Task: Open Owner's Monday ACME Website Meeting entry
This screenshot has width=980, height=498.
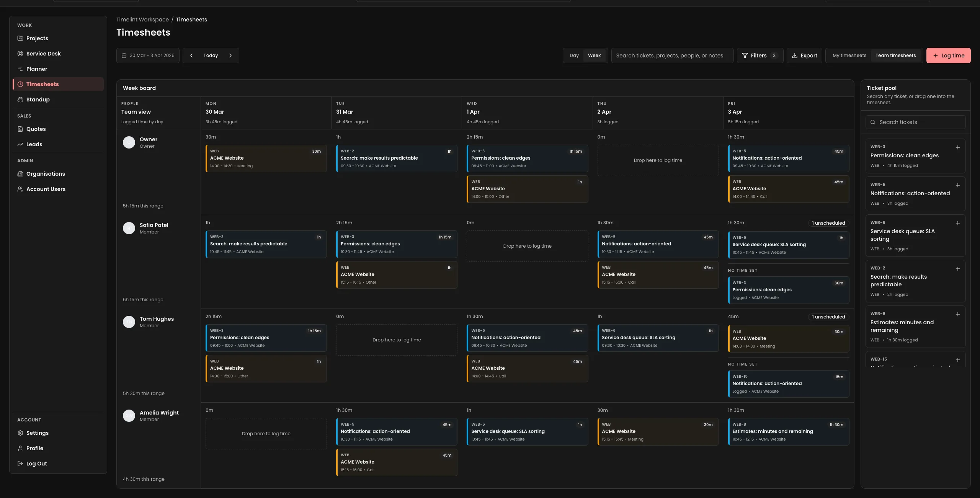Action: coord(266,158)
